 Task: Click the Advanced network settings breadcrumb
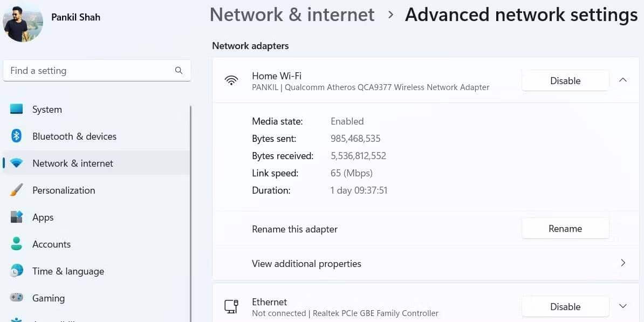coord(521,15)
